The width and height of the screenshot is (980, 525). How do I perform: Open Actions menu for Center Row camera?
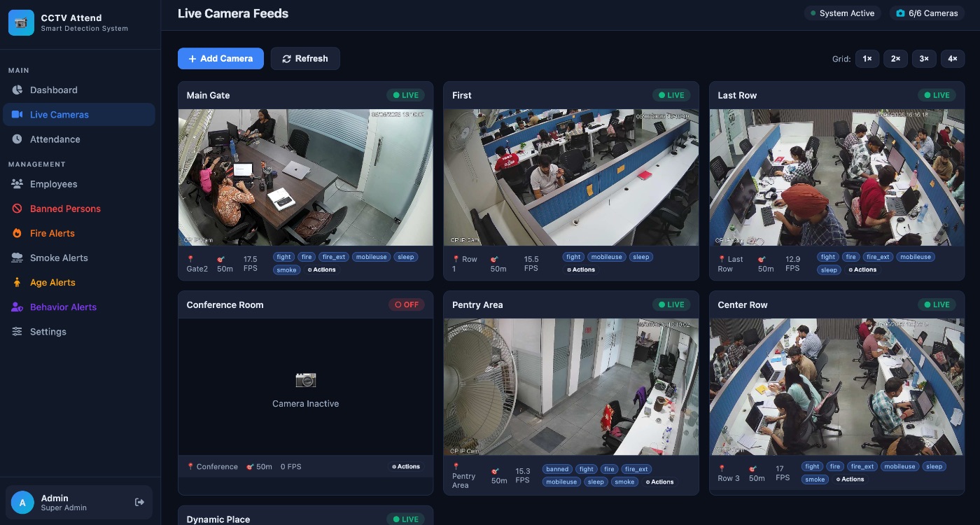[850, 479]
